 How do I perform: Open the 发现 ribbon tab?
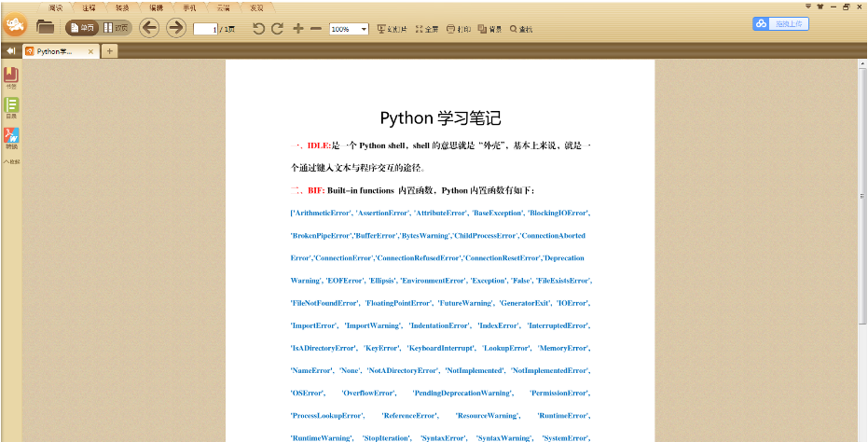click(257, 7)
